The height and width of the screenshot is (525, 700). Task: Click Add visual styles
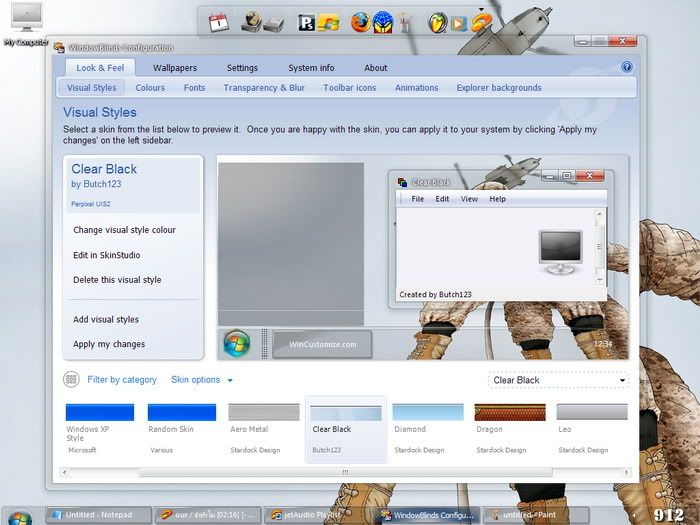106,319
